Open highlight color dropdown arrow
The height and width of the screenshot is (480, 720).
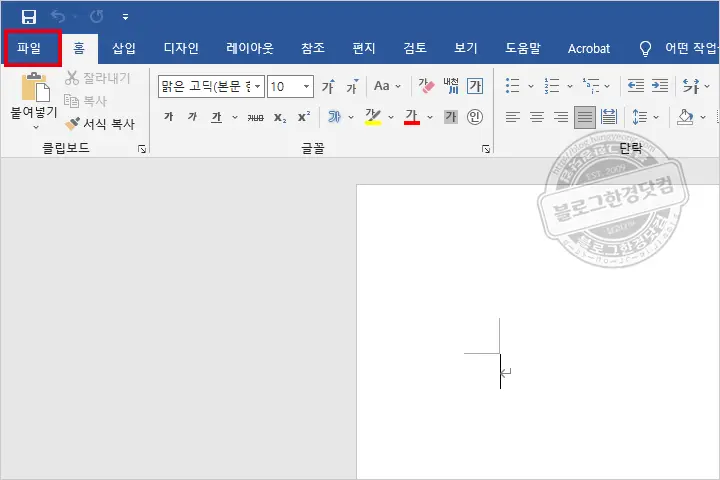(391, 118)
